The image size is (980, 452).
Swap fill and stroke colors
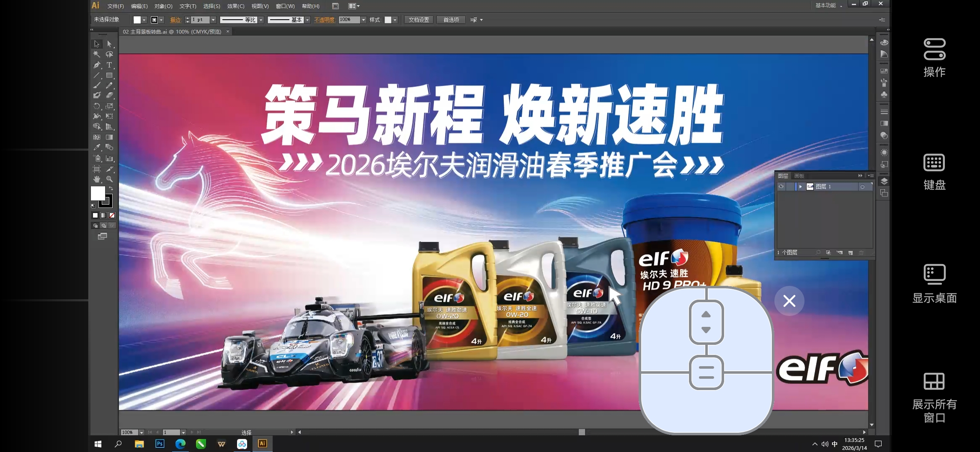coord(111,189)
